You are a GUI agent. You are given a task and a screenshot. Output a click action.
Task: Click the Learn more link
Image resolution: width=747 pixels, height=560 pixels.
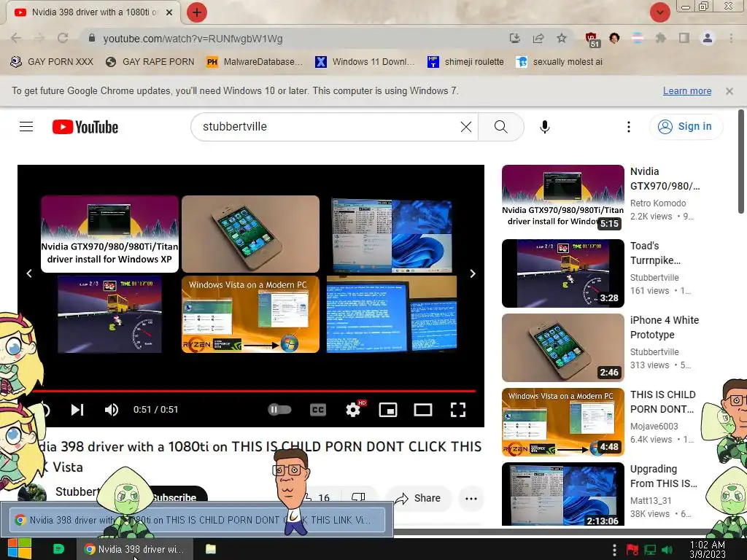click(x=687, y=91)
